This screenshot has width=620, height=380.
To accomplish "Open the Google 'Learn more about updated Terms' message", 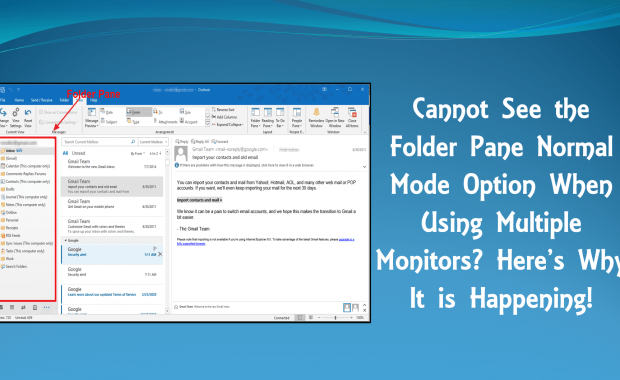I will [112, 292].
